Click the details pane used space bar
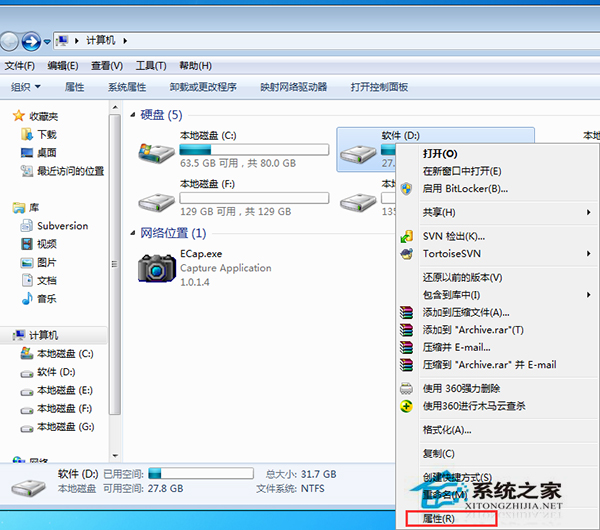Image resolution: width=600 pixels, height=530 pixels. [x=201, y=473]
